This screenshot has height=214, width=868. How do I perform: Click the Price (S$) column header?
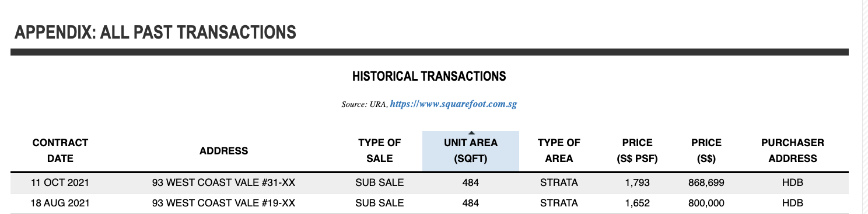click(706, 151)
